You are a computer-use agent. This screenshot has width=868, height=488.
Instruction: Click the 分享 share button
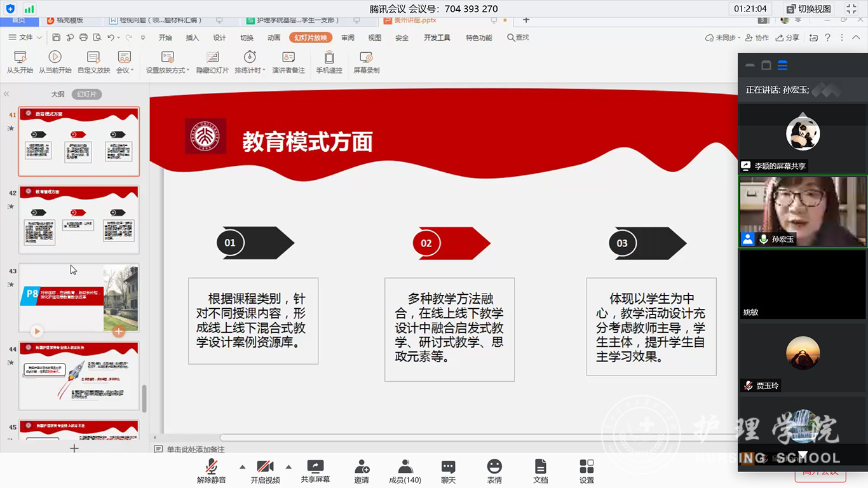coord(788,37)
